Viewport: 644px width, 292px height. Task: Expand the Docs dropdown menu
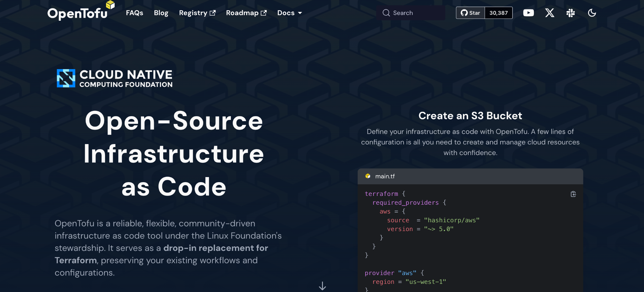(x=290, y=13)
